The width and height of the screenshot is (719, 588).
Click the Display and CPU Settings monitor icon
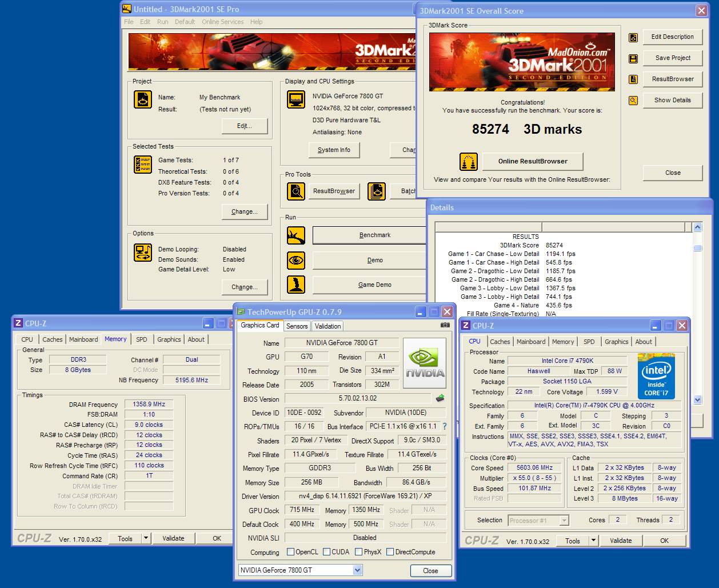pyautogui.click(x=296, y=99)
